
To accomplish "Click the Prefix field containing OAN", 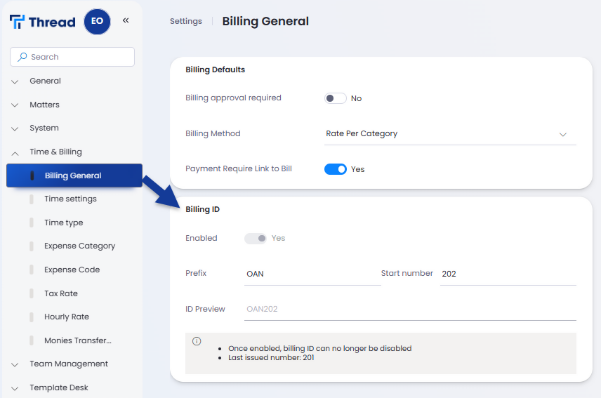I will point(312,274).
